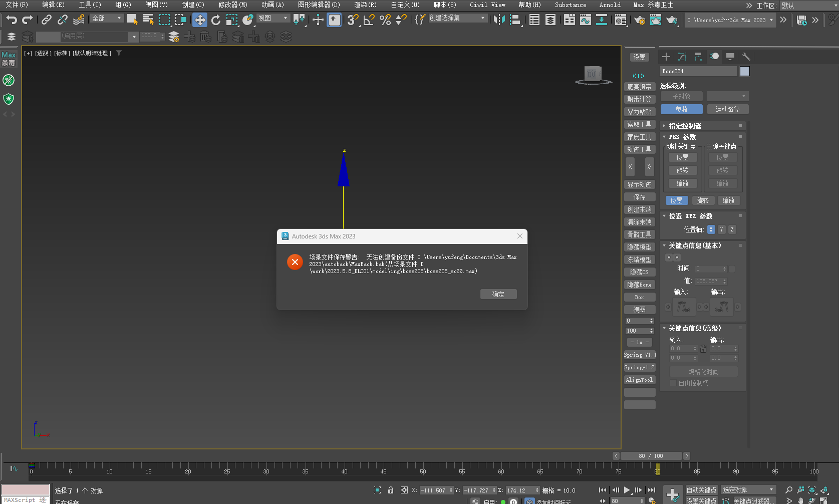Open the 文件(F) menu
The width and height of the screenshot is (839, 504).
(17, 5)
